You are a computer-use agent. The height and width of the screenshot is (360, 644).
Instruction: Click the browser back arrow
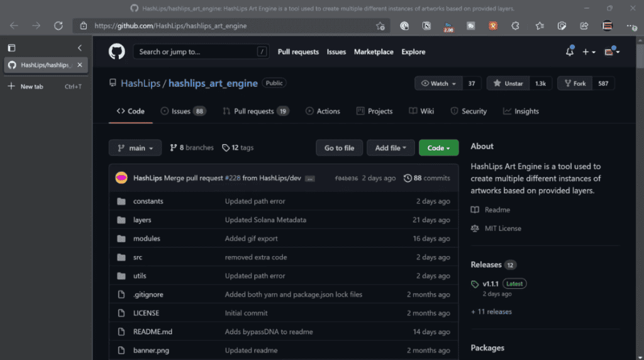pyautogui.click(x=14, y=25)
